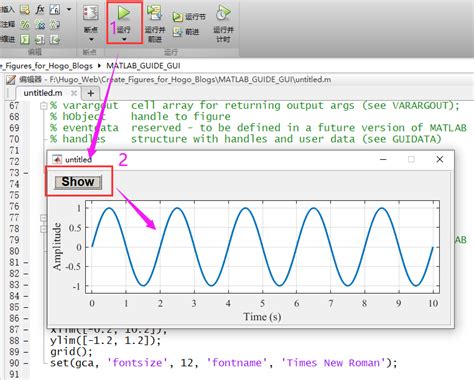Click the uncomment icon next to the % icon
The height and width of the screenshot is (380, 474).
click(x=40, y=25)
